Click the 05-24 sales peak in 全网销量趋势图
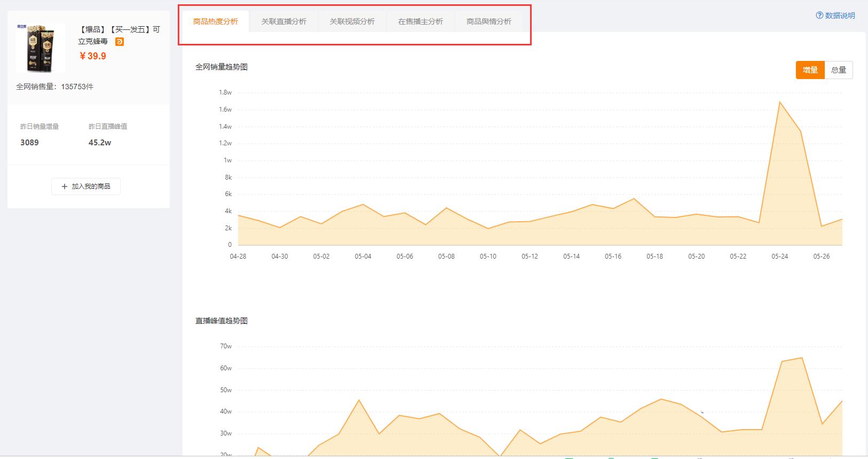The width and height of the screenshot is (868, 459). tap(780, 102)
